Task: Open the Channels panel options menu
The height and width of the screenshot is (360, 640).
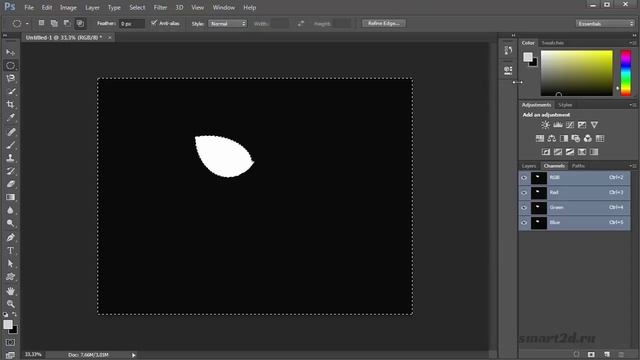Action: [x=632, y=166]
